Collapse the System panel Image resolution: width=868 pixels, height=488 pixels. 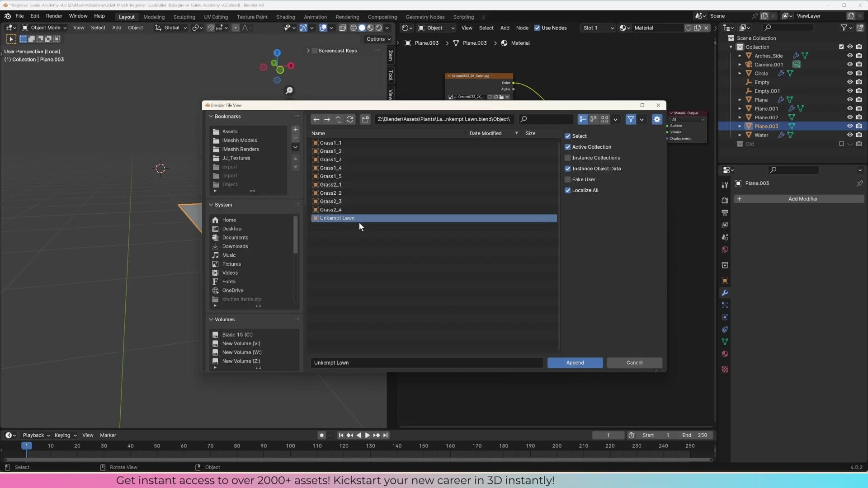coord(211,205)
